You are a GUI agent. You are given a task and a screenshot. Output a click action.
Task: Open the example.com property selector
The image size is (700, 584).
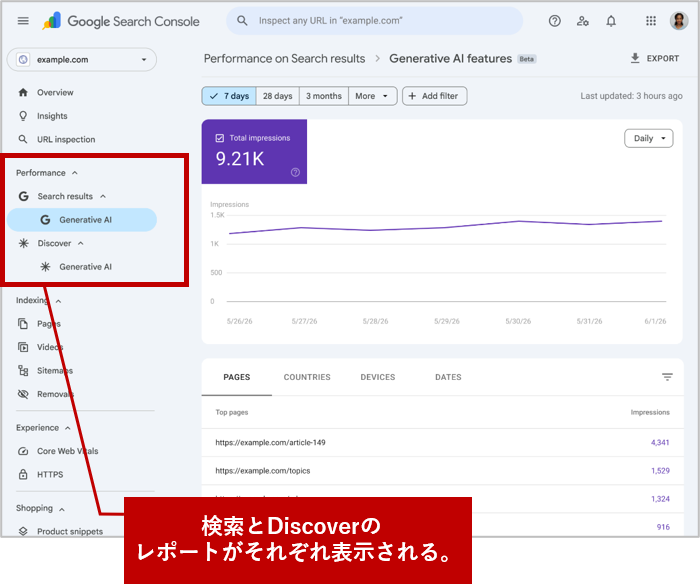(x=82, y=59)
